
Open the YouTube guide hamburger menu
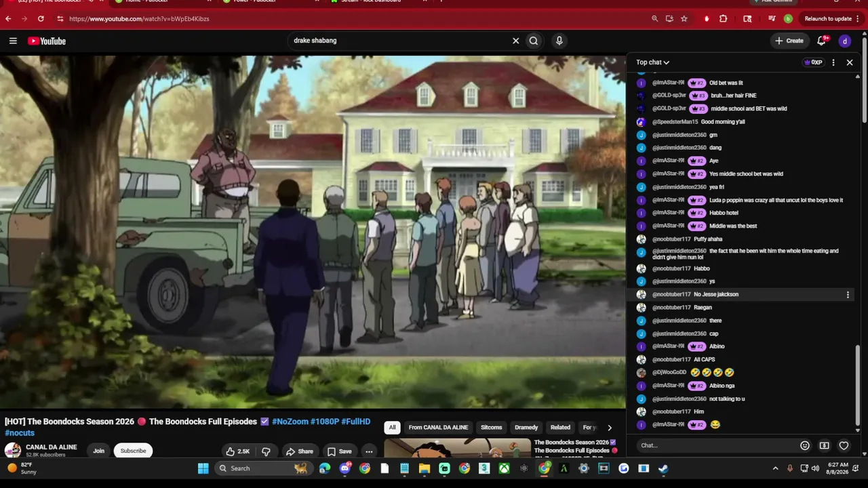pyautogui.click(x=13, y=41)
